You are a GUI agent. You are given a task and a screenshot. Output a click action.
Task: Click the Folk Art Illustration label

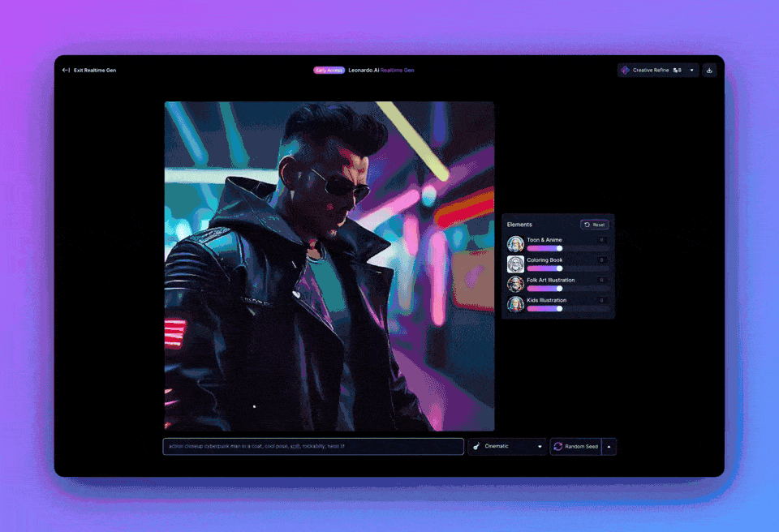[x=550, y=280]
